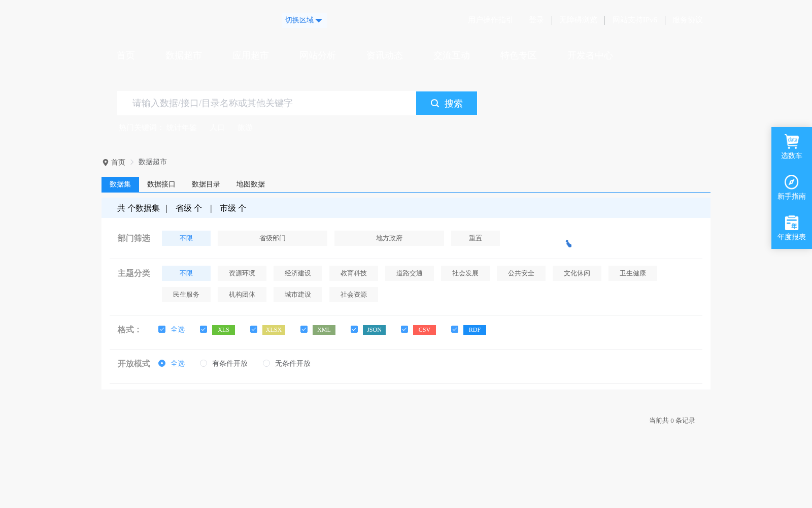Uncheck the XML format checkbox
The height and width of the screenshot is (508, 812).
point(304,329)
